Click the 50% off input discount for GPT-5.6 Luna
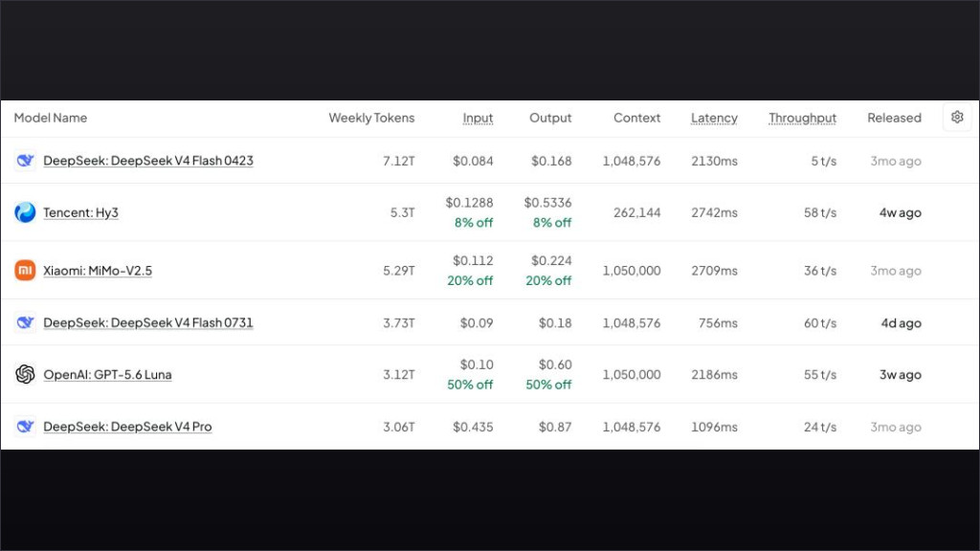Image resolution: width=980 pixels, height=551 pixels. (470, 385)
